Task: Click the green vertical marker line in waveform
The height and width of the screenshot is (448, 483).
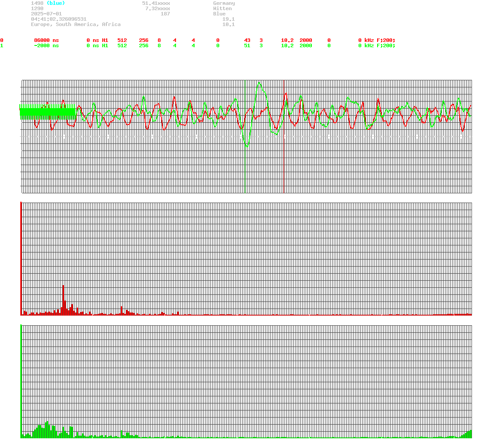Action: point(245,136)
